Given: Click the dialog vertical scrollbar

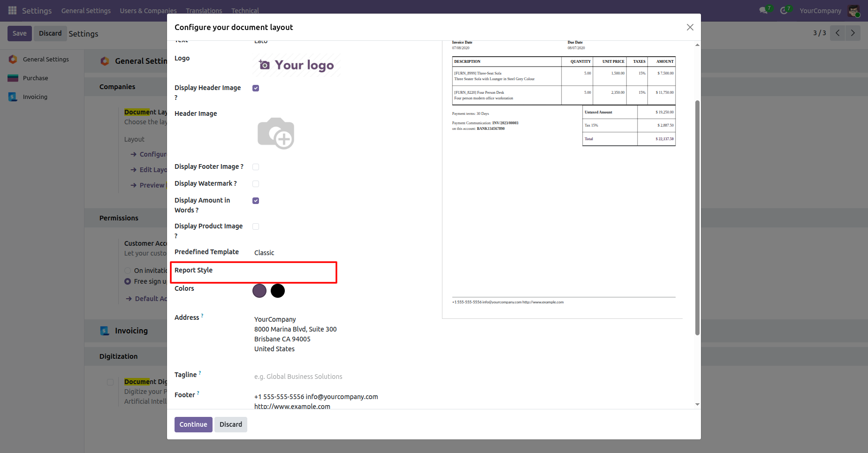Looking at the screenshot, I should (x=697, y=218).
